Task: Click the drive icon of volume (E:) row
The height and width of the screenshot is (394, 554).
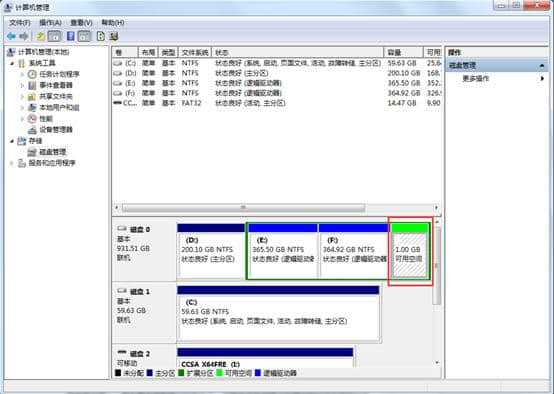Action: (118, 83)
